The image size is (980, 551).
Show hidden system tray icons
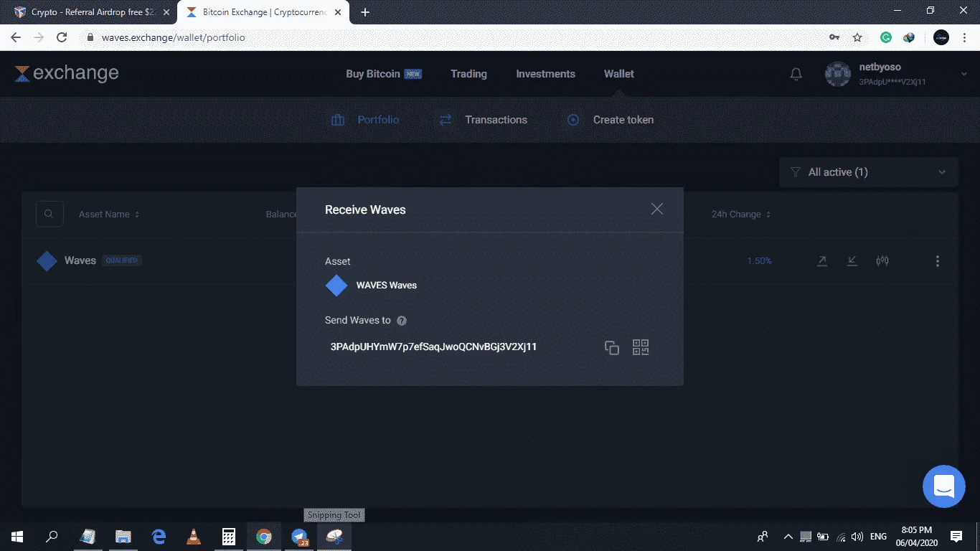tap(788, 537)
